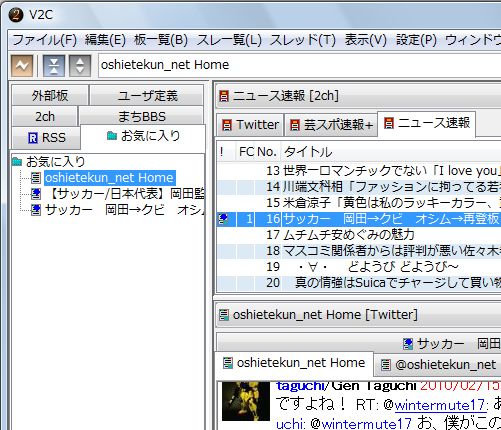Click the gray up-down arrows toolbar icon
The width and height of the screenshot is (501, 430).
(x=80, y=65)
